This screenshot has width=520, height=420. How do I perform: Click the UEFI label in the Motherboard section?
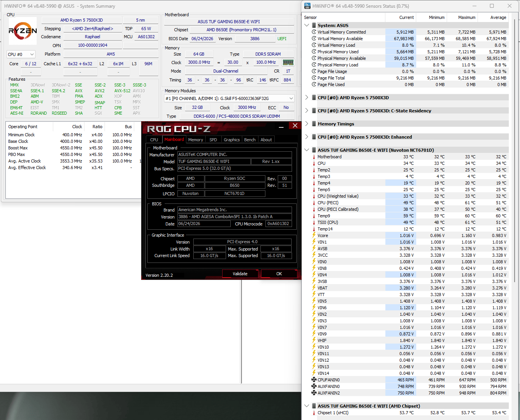coord(282,39)
